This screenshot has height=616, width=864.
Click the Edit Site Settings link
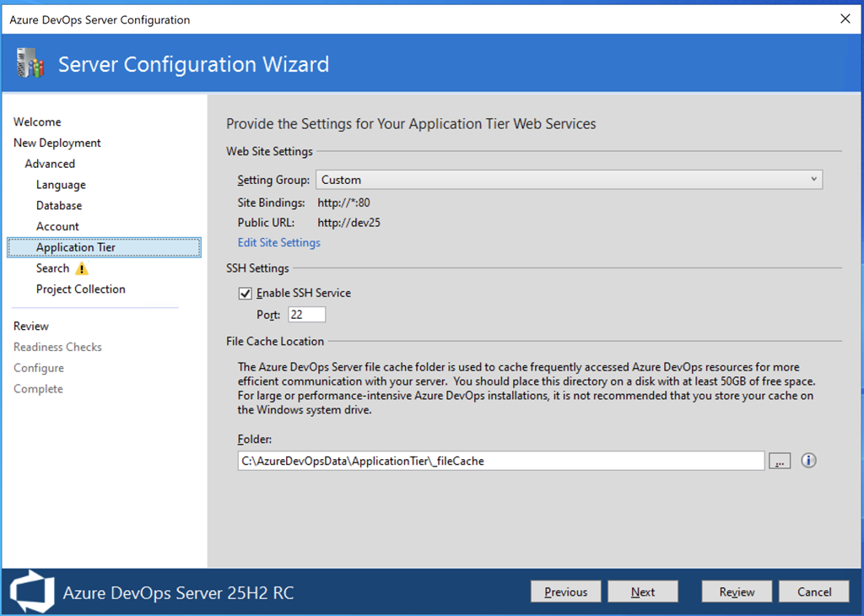click(279, 243)
